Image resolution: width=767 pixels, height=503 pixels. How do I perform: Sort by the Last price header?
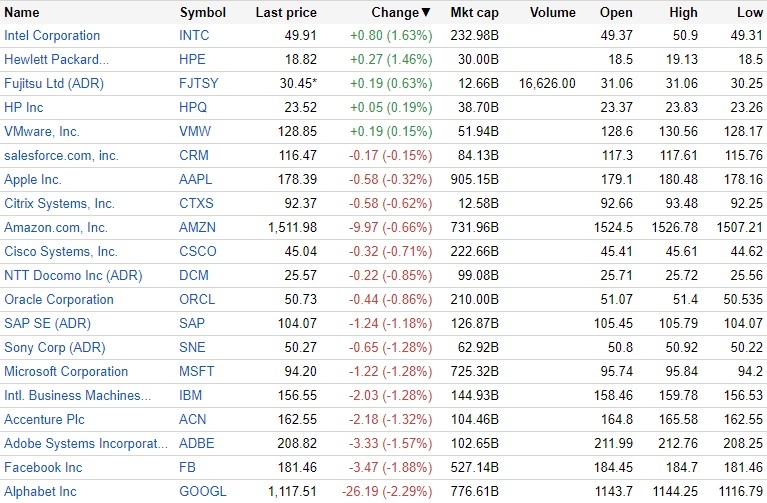[x=286, y=13]
